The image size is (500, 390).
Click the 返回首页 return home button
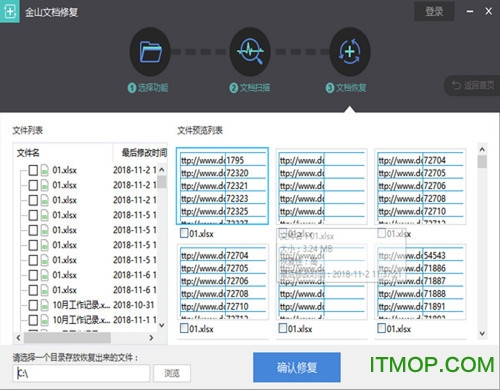(473, 86)
